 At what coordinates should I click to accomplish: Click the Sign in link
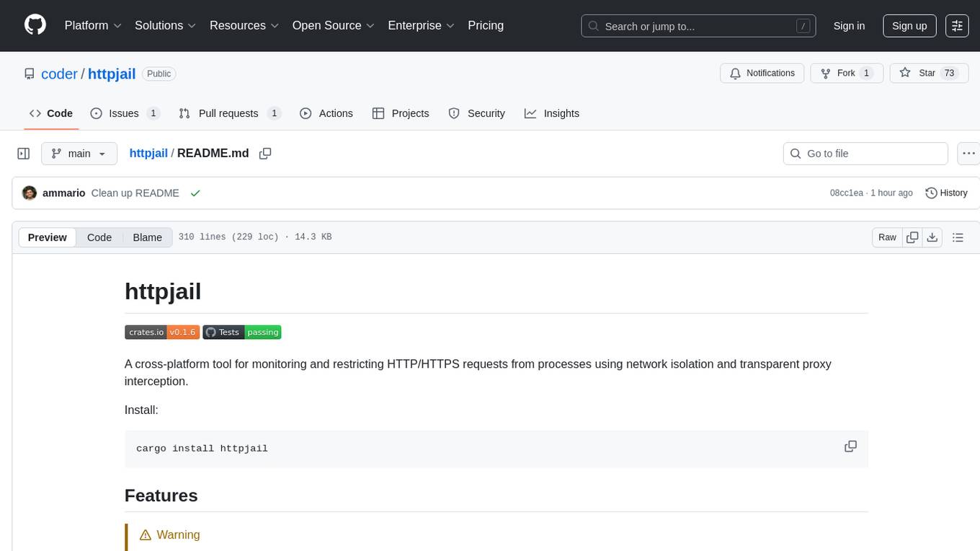pos(849,26)
